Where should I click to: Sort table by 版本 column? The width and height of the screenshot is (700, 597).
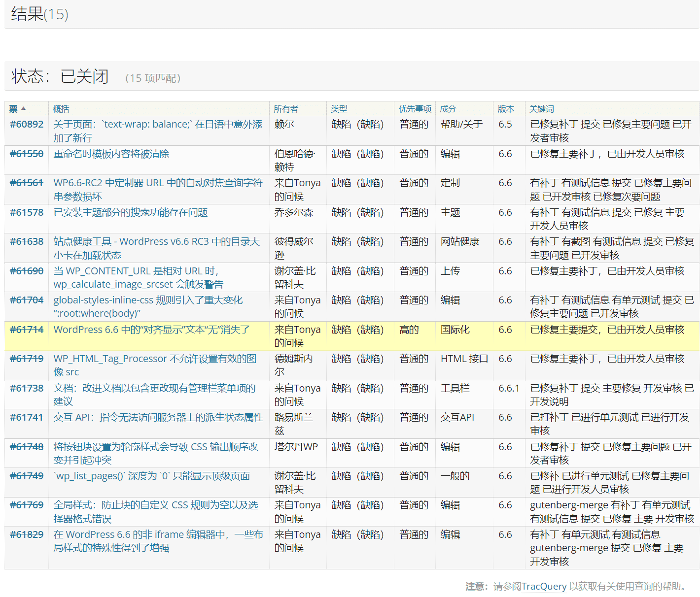[x=506, y=109]
